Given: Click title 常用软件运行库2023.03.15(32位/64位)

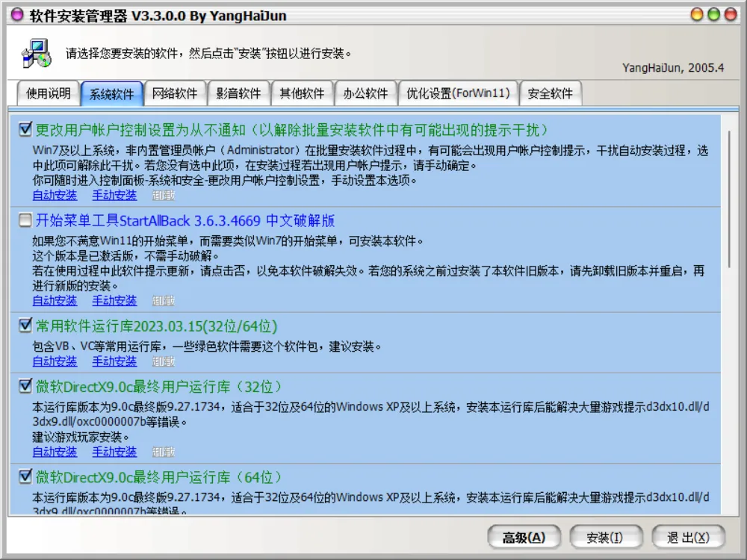Looking at the screenshot, I should point(156,326).
